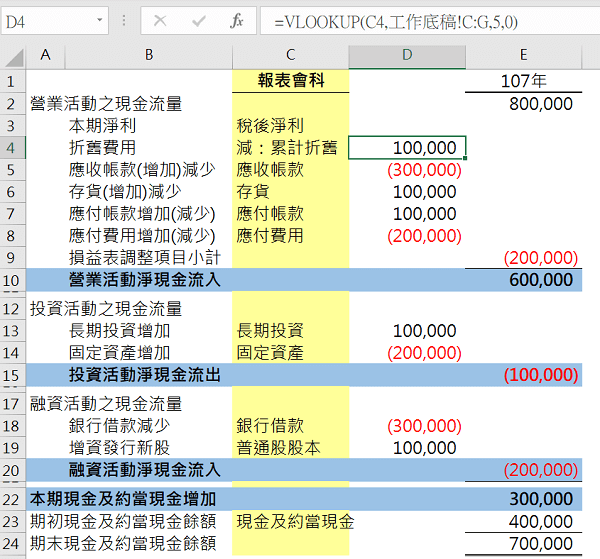Open the Name Box dropdown arrow

point(99,20)
